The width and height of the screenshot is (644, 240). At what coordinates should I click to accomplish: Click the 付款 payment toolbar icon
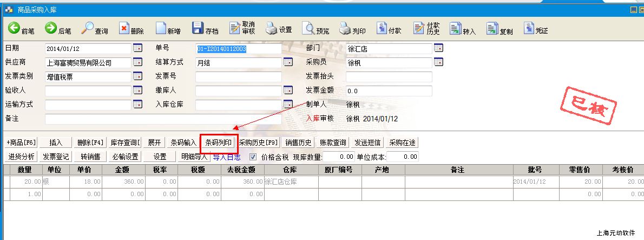(382, 28)
